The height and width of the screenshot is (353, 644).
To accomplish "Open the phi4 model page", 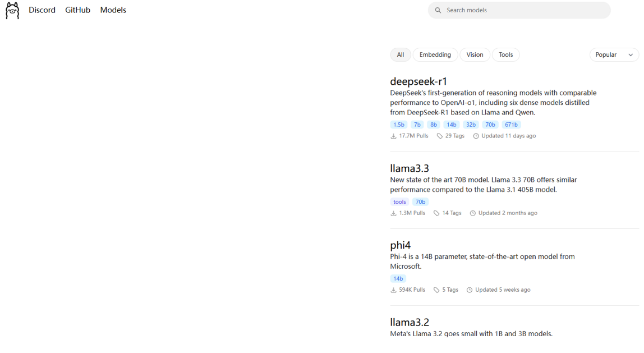I will coord(401,245).
